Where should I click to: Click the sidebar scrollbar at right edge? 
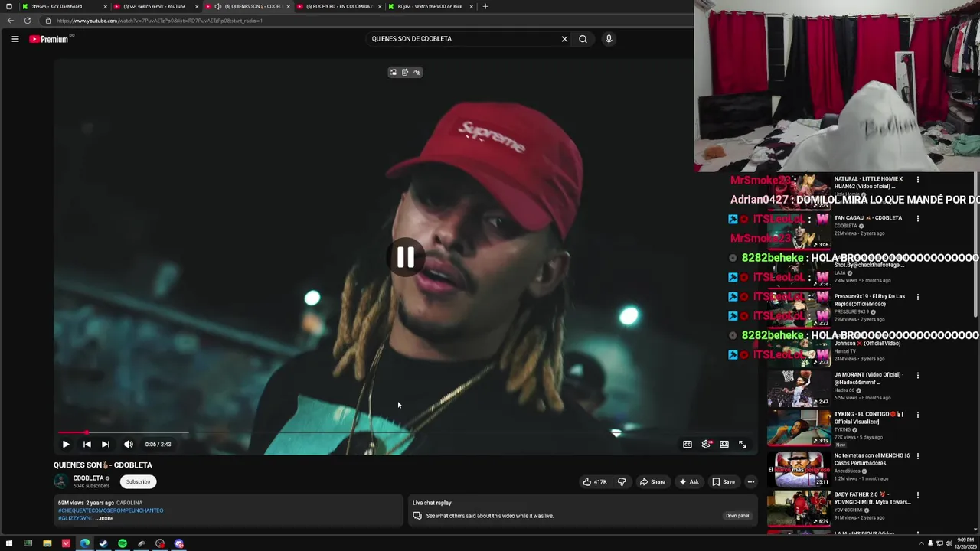(x=976, y=245)
